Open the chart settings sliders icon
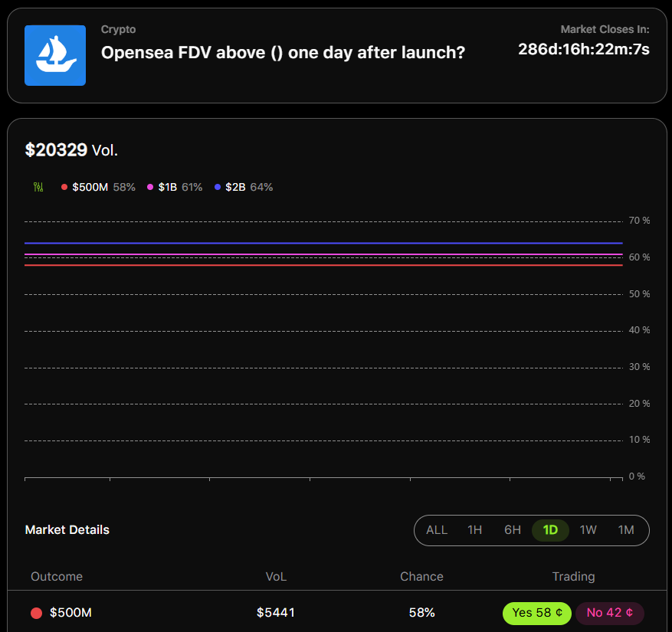Viewport: 672px width, 632px height. [x=38, y=187]
